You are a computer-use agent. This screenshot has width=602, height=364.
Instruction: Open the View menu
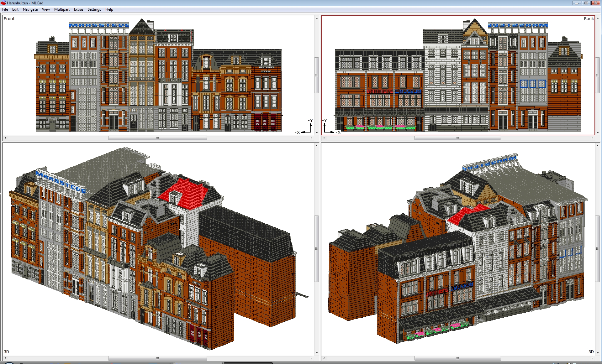click(x=46, y=9)
